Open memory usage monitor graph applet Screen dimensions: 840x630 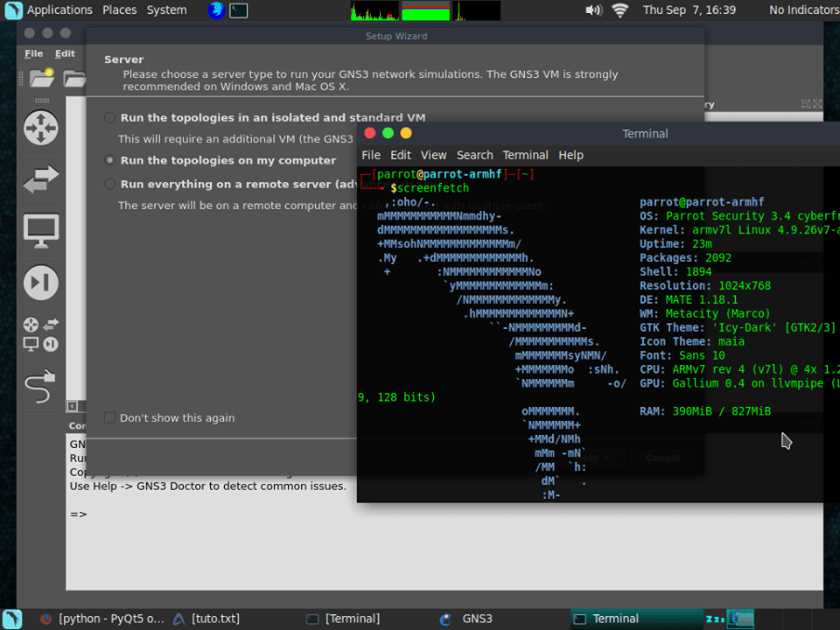coord(425,10)
